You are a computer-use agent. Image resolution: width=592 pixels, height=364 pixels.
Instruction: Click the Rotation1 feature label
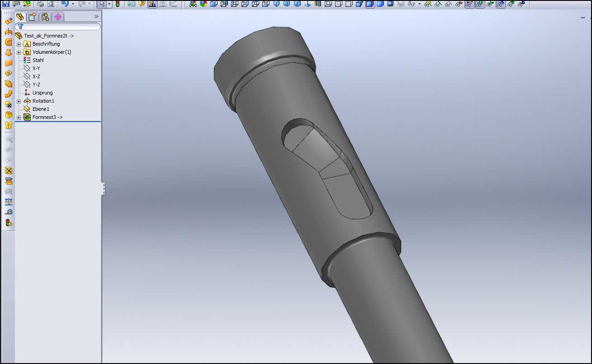[x=43, y=101]
